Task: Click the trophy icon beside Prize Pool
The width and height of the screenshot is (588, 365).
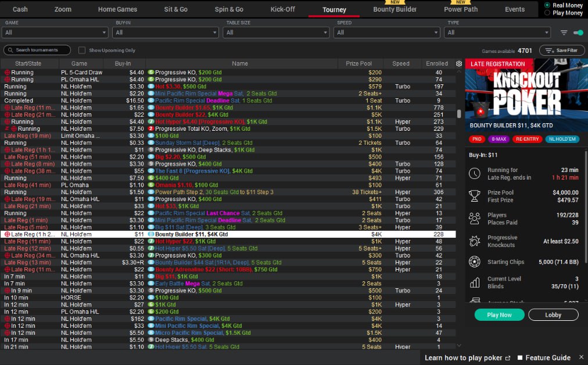Action: pyautogui.click(x=474, y=196)
